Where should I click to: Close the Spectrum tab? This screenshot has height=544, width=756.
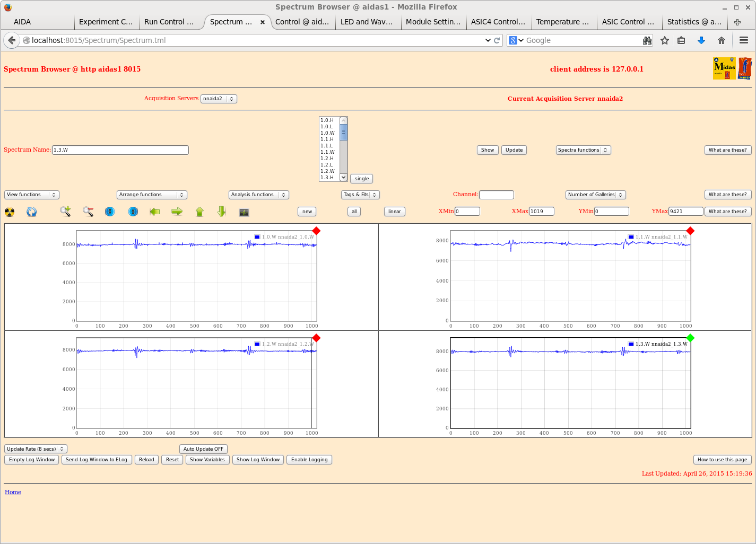tap(263, 22)
